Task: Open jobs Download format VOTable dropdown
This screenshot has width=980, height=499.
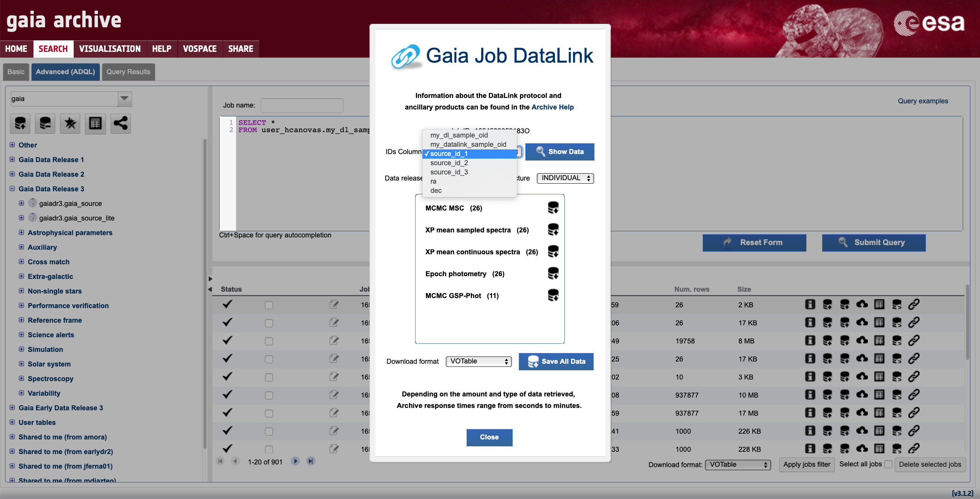Action: pos(738,465)
